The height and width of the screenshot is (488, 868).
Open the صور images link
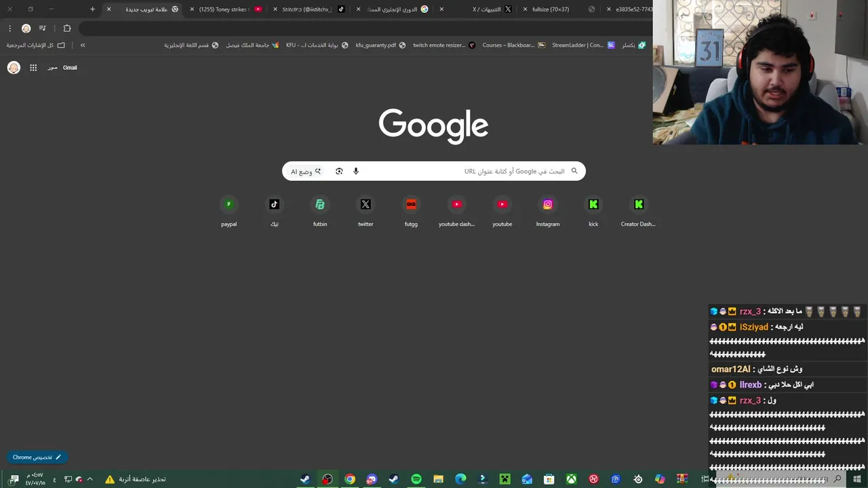tap(52, 68)
